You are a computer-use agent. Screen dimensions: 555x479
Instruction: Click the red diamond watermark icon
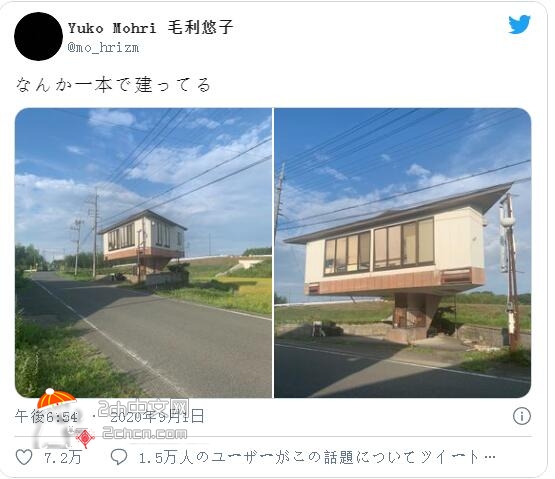click(85, 438)
